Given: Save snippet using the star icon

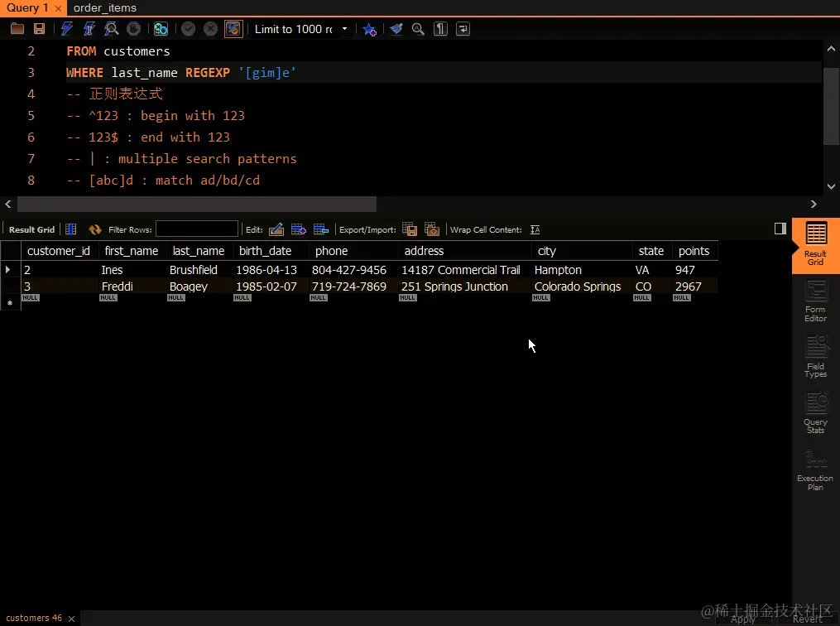Looking at the screenshot, I should 369,29.
